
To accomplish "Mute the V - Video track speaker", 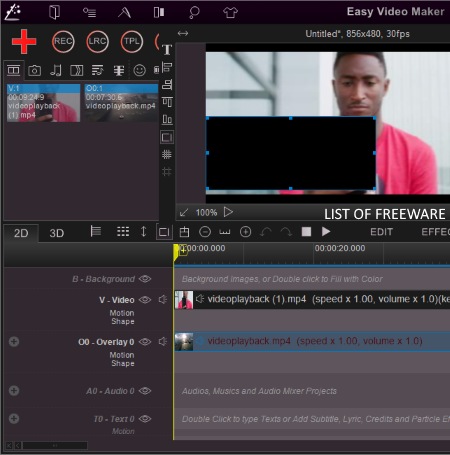I will (x=163, y=300).
